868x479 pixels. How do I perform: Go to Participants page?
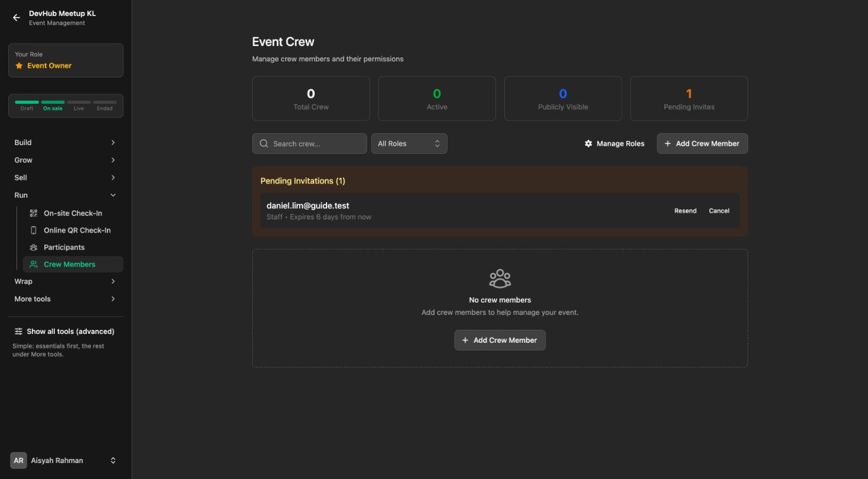point(73,247)
